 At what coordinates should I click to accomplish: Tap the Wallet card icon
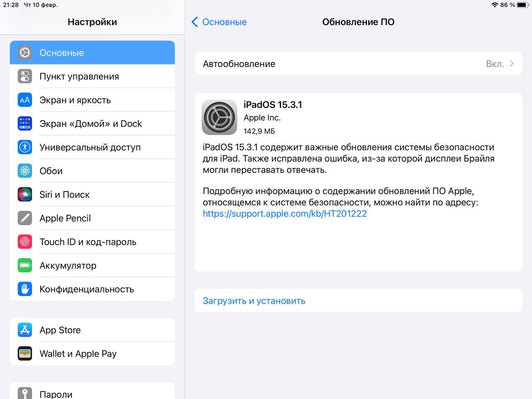(x=25, y=354)
